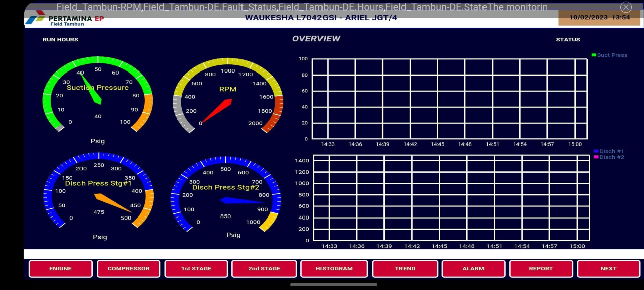Viewport: 644px width, 290px height.
Task: Click the Suction Pressure gauge
Action: point(98,95)
